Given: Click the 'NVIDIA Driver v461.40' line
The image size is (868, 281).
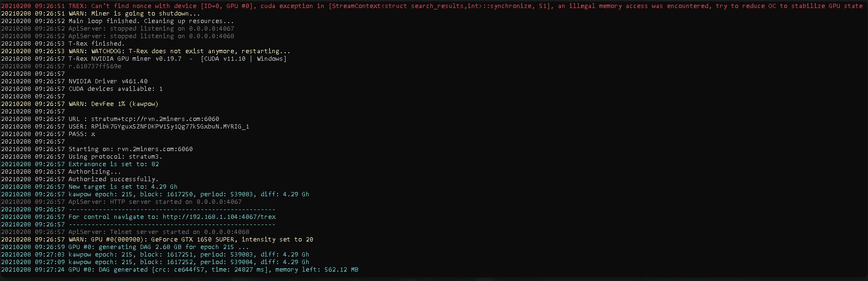Looking at the screenshot, I should pos(74,81).
